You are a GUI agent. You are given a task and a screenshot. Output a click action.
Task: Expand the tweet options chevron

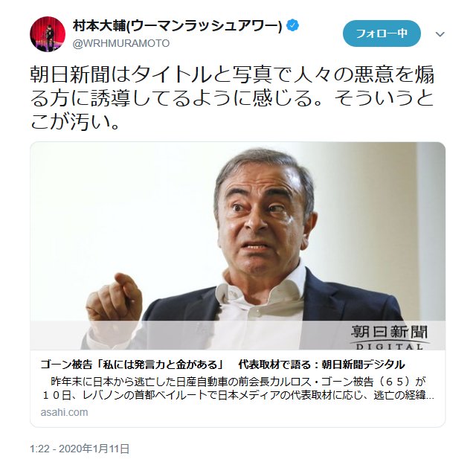click(x=440, y=34)
